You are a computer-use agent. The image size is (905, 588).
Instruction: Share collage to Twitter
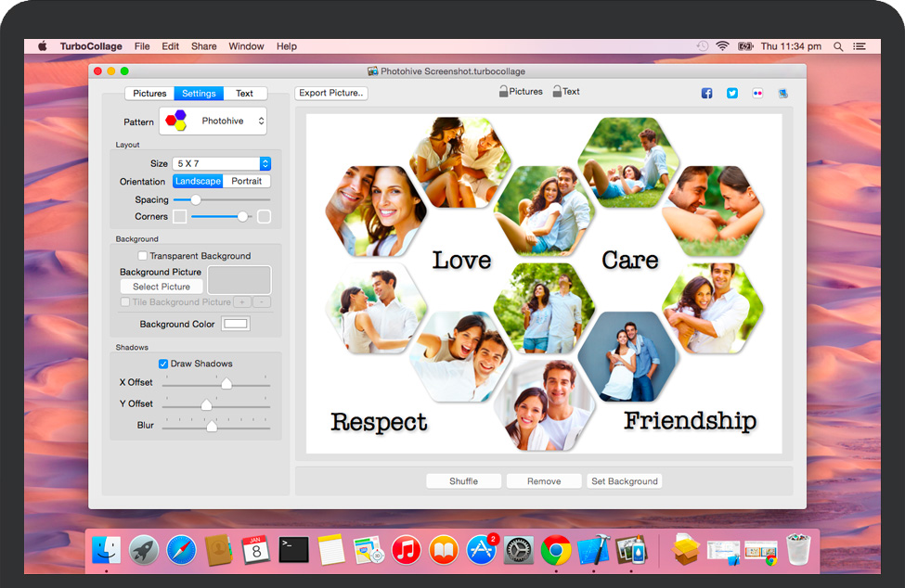tap(731, 94)
